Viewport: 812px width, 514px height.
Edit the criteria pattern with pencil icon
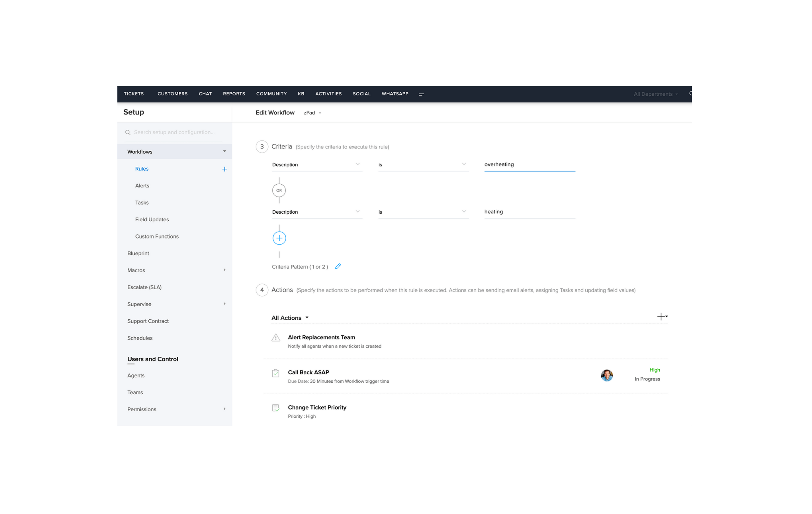click(338, 266)
